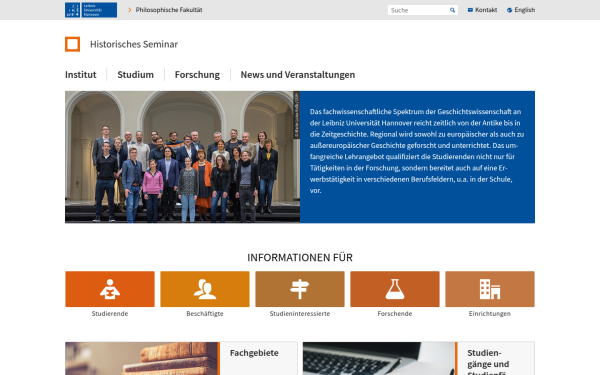The image size is (600, 375).
Task: Open the Studium menu
Action: pyautogui.click(x=135, y=75)
